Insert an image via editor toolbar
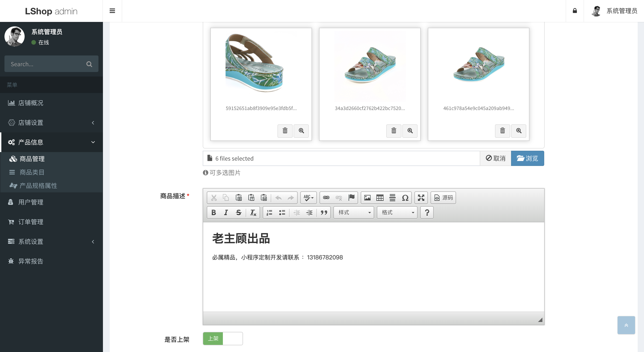 [367, 198]
